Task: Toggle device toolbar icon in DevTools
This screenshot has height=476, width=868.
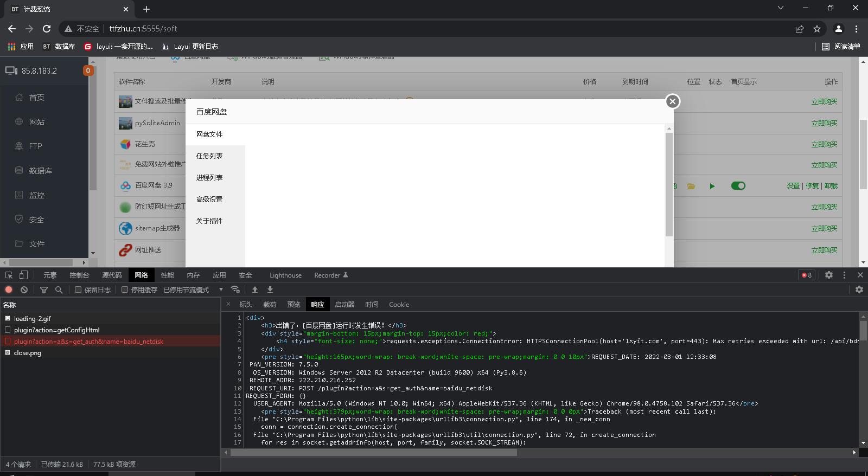Action: pyautogui.click(x=23, y=275)
